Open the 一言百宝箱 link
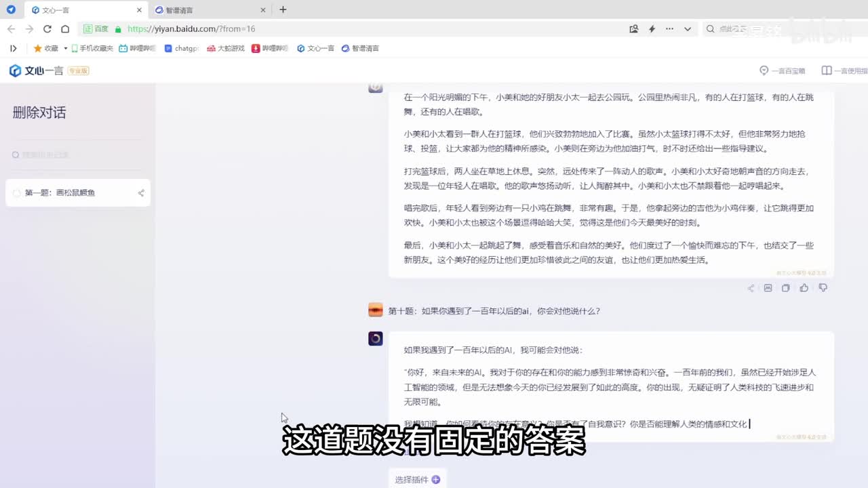Viewport: 868px width, 488px height. pyautogui.click(x=783, y=70)
